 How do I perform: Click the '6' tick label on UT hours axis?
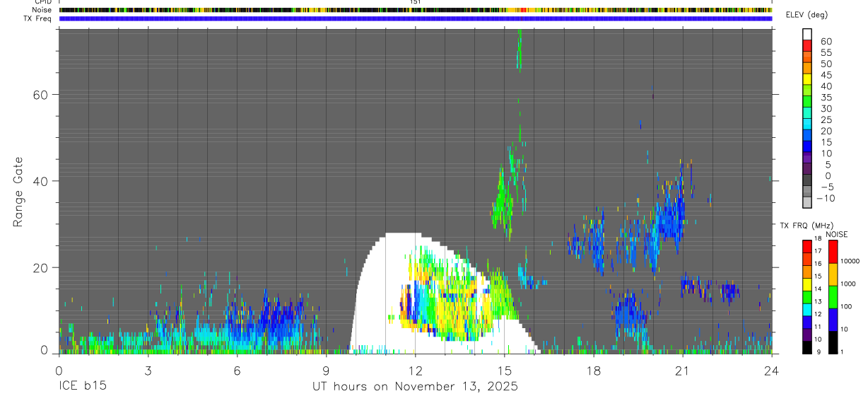(x=237, y=371)
